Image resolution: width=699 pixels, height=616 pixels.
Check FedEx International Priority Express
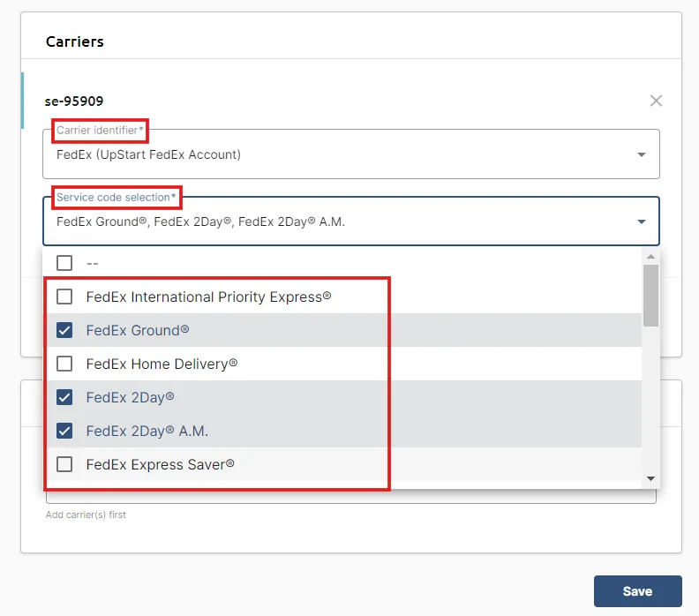64,297
